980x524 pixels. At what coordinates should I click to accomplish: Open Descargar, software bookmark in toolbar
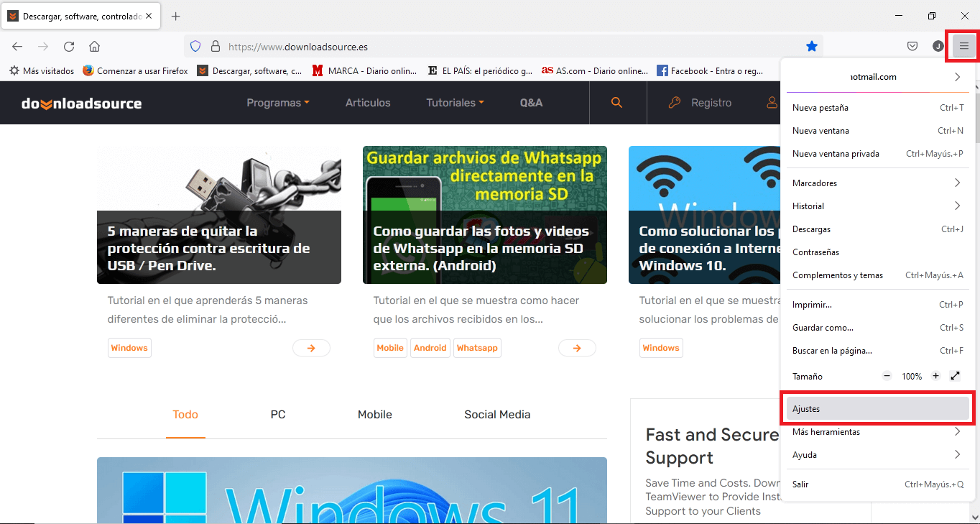point(250,70)
